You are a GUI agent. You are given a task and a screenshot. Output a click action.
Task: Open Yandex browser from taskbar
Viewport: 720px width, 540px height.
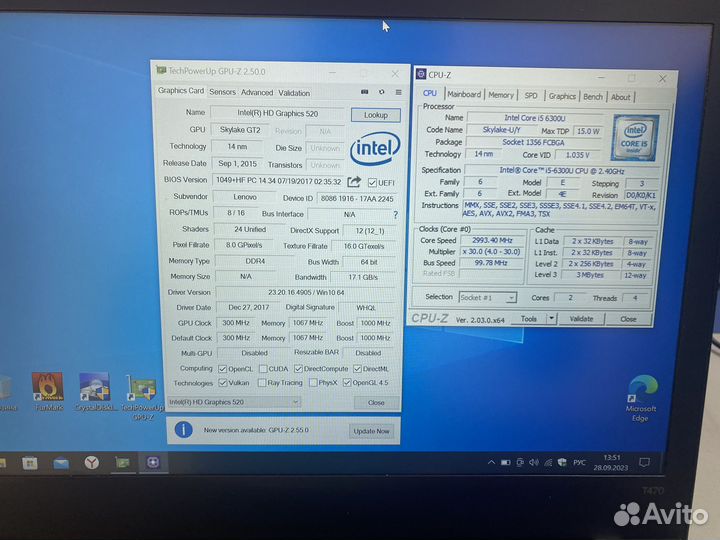coord(92,462)
